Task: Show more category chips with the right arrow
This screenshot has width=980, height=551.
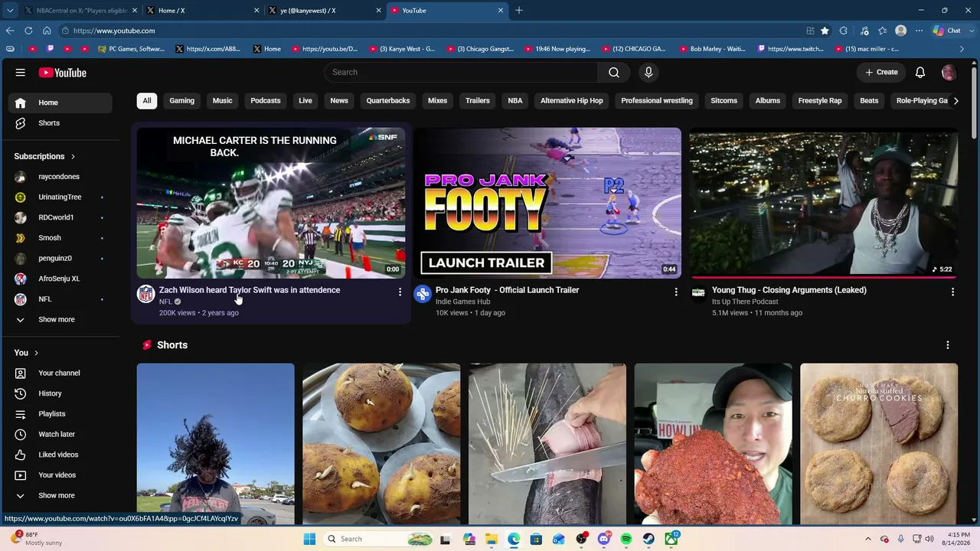Action: pos(955,100)
